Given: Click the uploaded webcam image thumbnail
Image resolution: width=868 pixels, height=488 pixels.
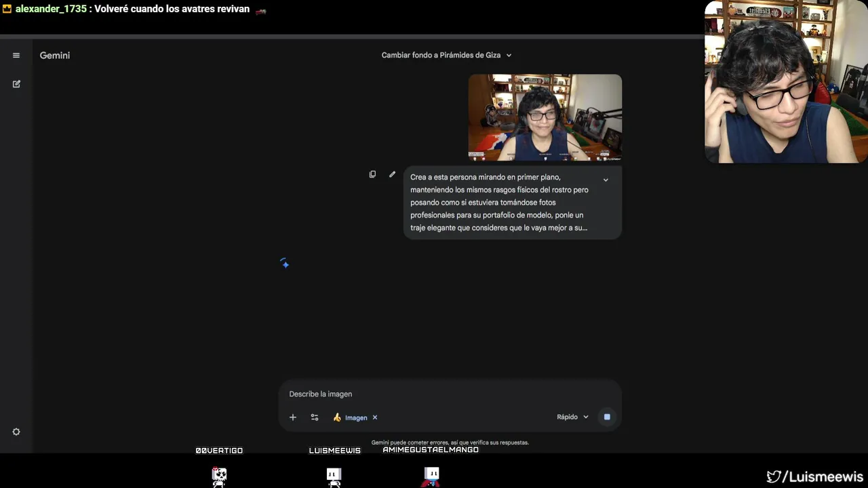Looking at the screenshot, I should tap(545, 117).
